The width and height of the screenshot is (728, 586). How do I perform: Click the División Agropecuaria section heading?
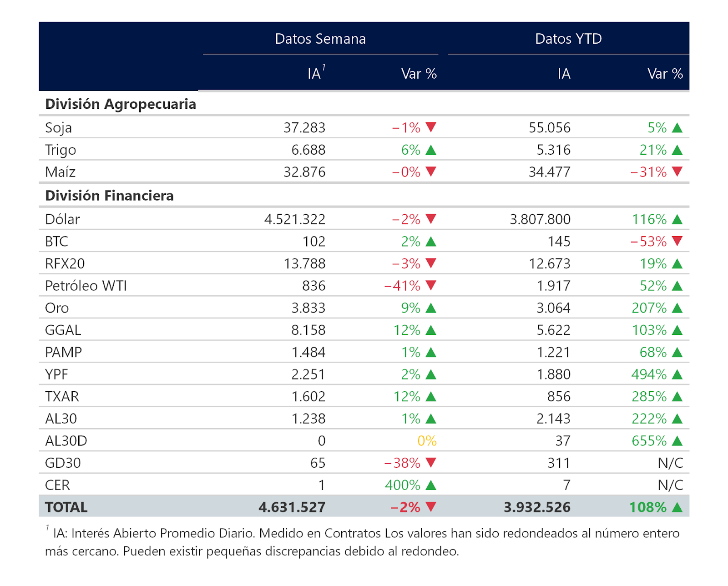tap(121, 104)
